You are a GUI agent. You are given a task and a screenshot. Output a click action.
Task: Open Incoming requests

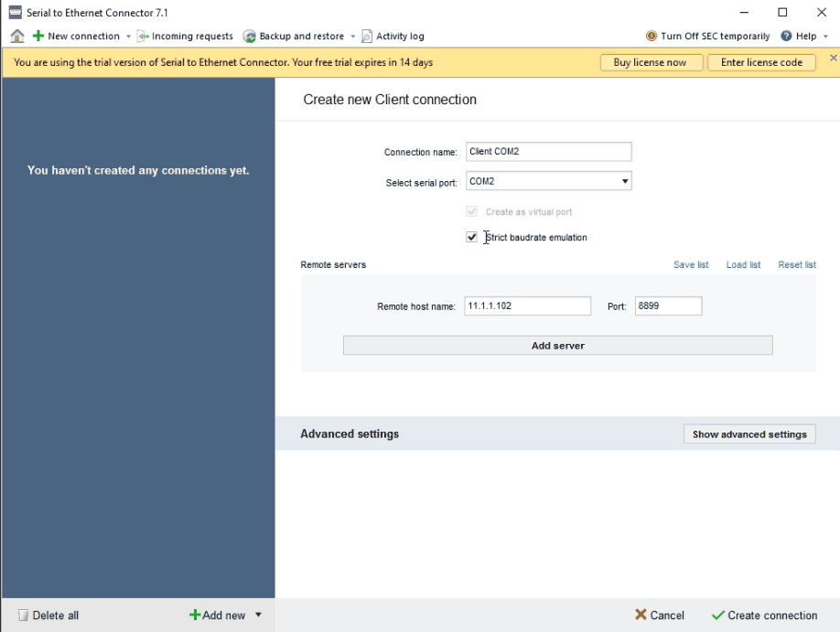[x=186, y=36]
